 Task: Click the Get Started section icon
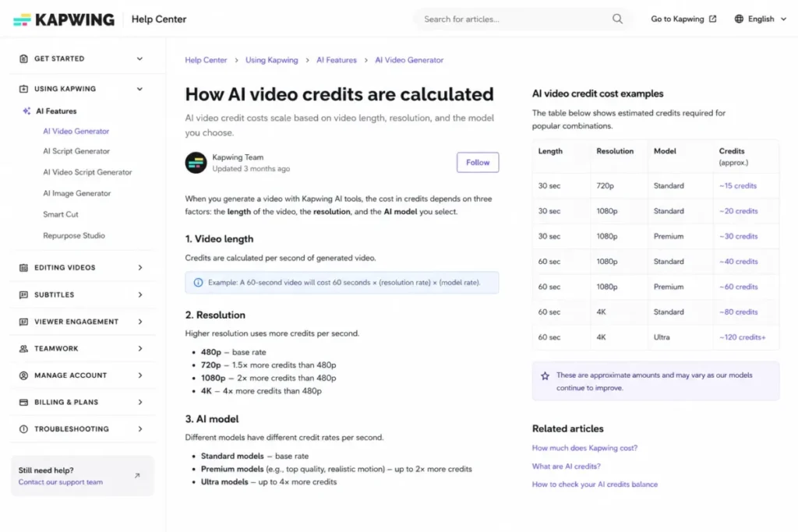tap(23, 58)
